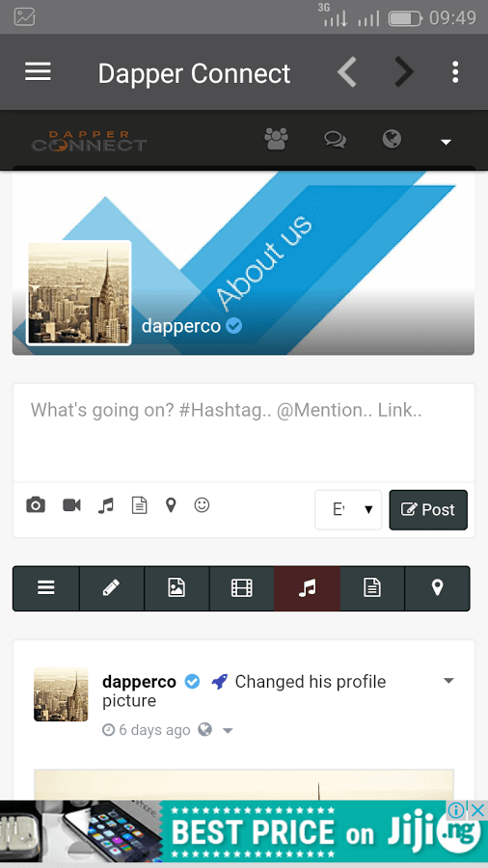Open the messages chat bubbles icon
The height and width of the screenshot is (868, 488).
(336, 140)
